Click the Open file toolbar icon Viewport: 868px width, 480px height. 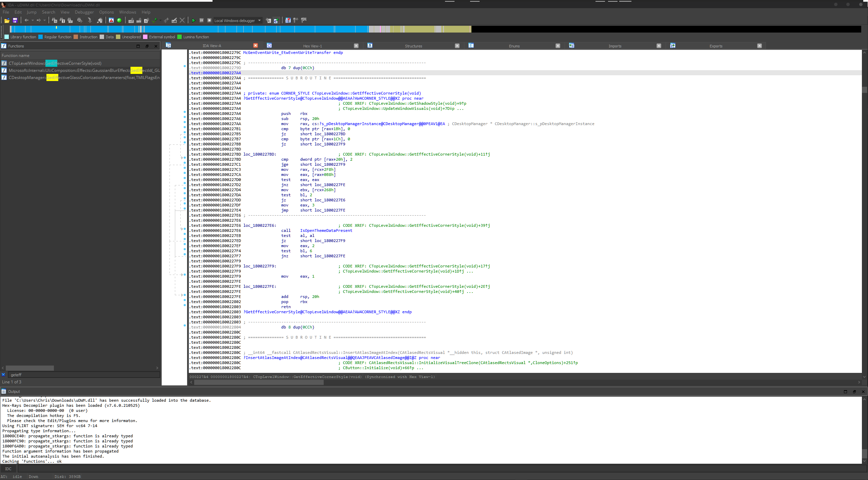pos(7,21)
